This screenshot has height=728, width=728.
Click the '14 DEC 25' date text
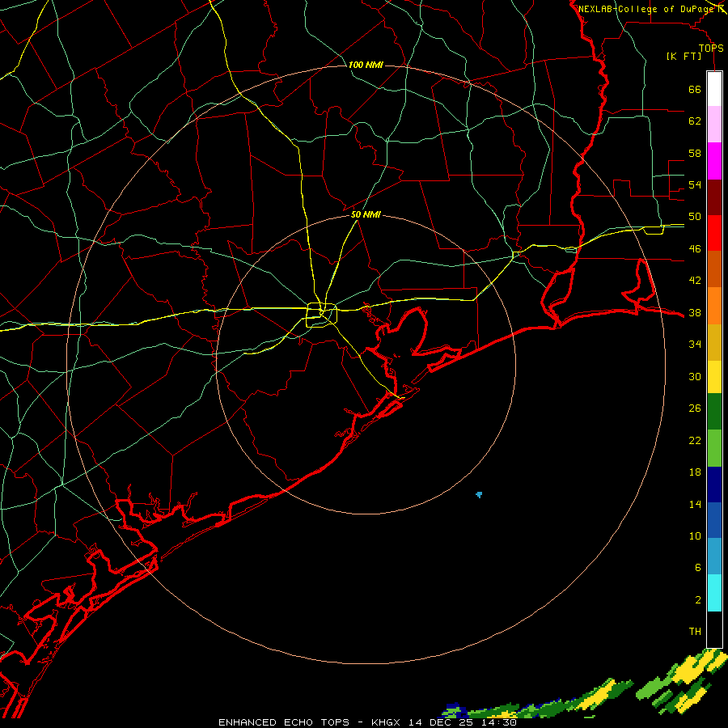tap(441, 722)
